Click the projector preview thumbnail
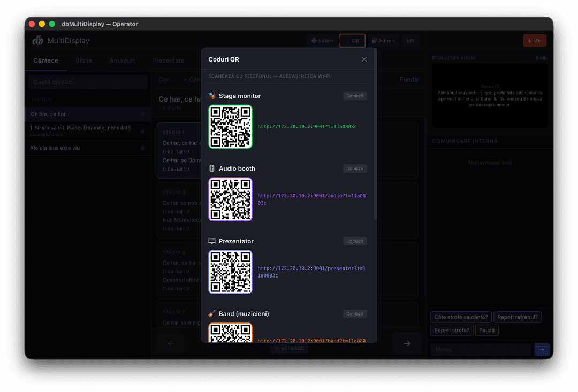The width and height of the screenshot is (578, 392). tap(490, 96)
